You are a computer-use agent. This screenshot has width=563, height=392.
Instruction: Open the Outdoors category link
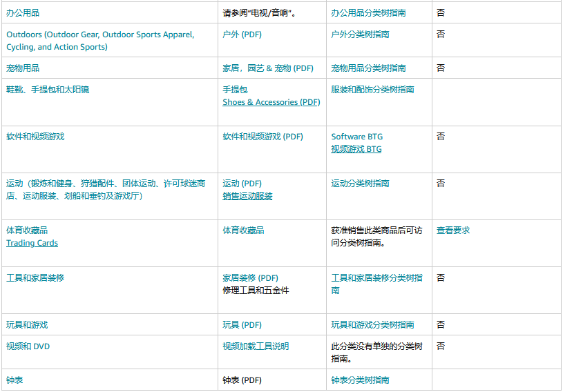[x=100, y=41]
